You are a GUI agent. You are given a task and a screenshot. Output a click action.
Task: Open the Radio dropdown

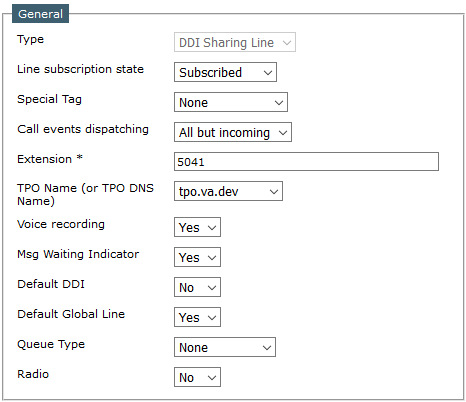click(x=197, y=377)
